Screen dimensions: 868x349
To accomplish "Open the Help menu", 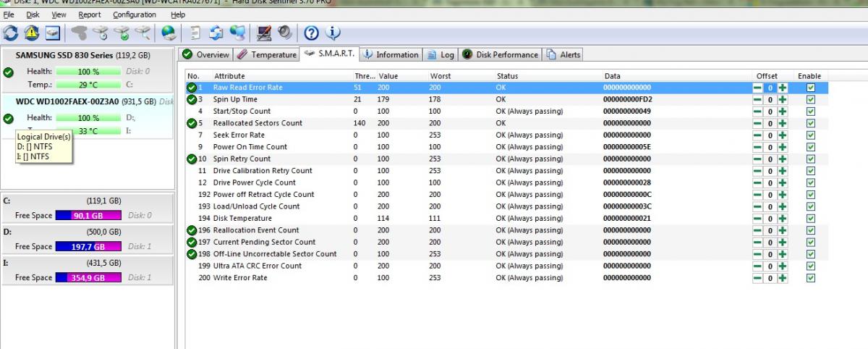I will pyautogui.click(x=177, y=14).
